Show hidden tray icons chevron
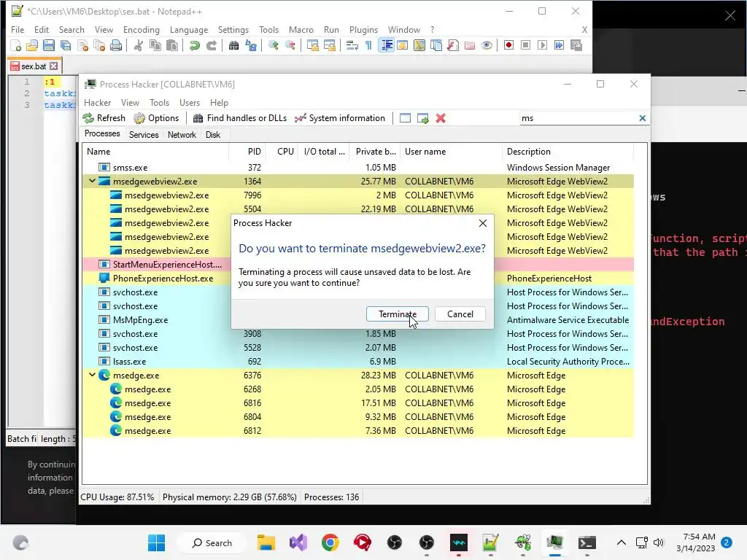Viewport: 747px width, 560px height. [x=622, y=542]
